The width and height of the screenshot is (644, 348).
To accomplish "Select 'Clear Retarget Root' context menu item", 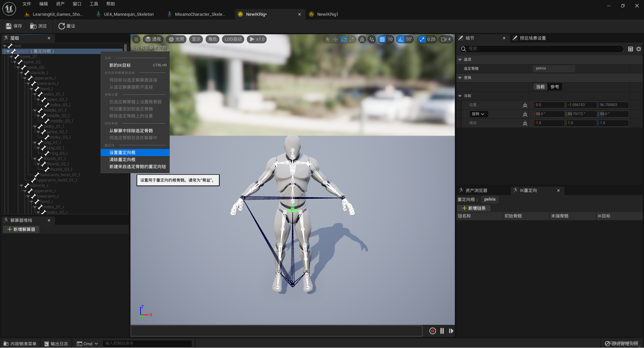I will 135,159.
